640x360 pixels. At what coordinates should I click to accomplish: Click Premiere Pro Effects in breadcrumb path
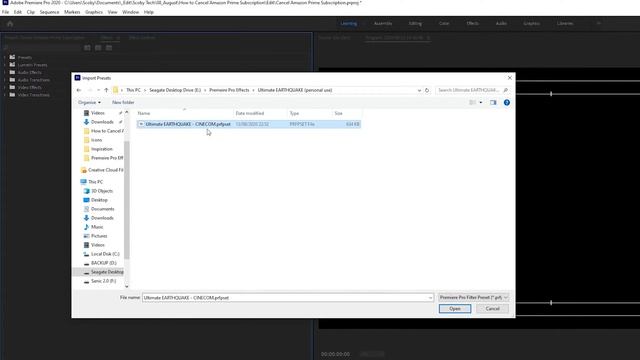click(x=229, y=90)
